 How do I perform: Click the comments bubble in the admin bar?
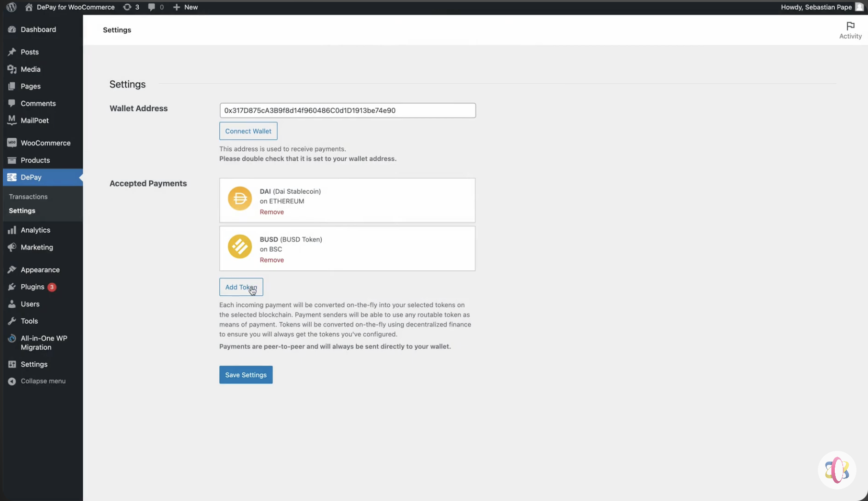[152, 7]
